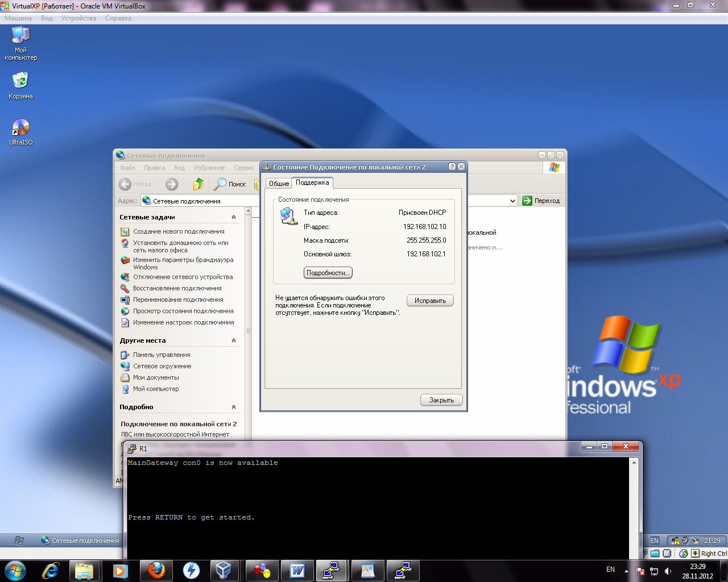Show hidden tray icons using the arrow
Image resolution: width=728 pixels, height=582 pixels.
626,571
